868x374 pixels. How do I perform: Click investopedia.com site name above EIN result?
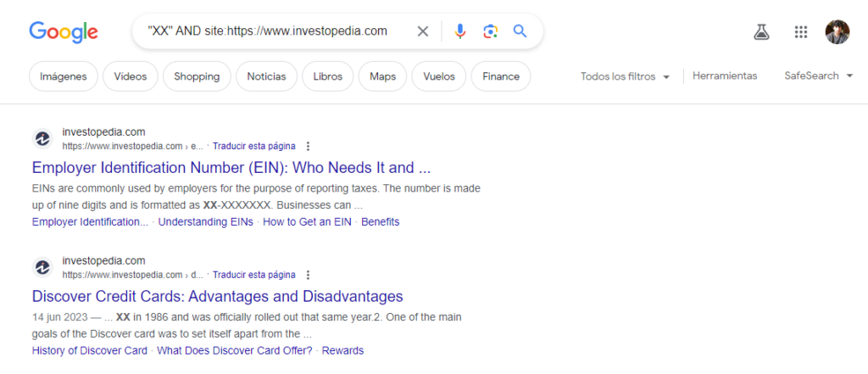pyautogui.click(x=104, y=132)
